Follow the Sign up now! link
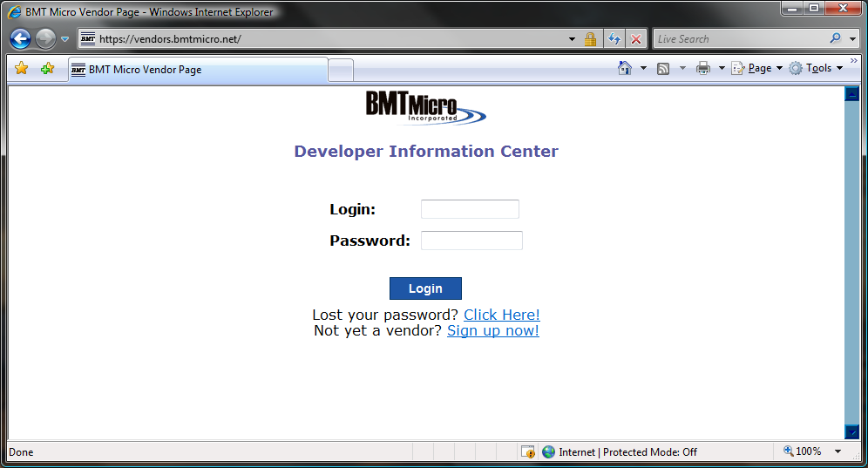The height and width of the screenshot is (468, 868). point(493,330)
